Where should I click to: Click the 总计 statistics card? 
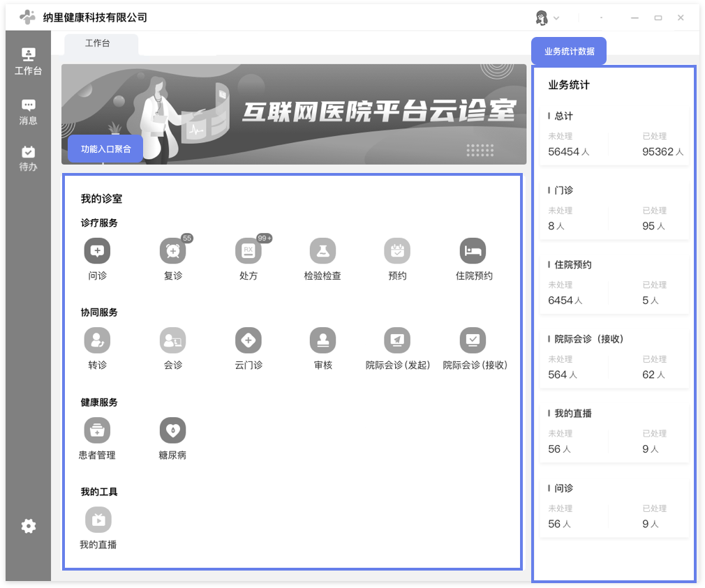pyautogui.click(x=614, y=137)
